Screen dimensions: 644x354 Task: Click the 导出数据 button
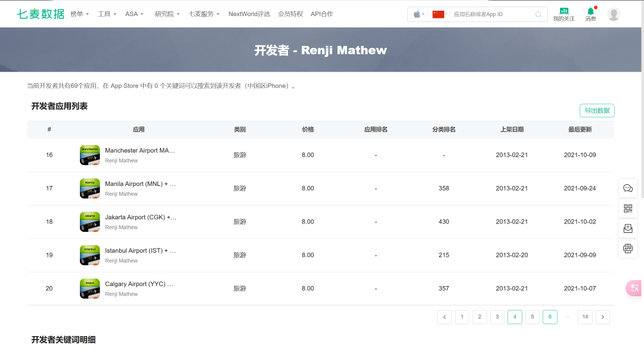[x=597, y=110]
